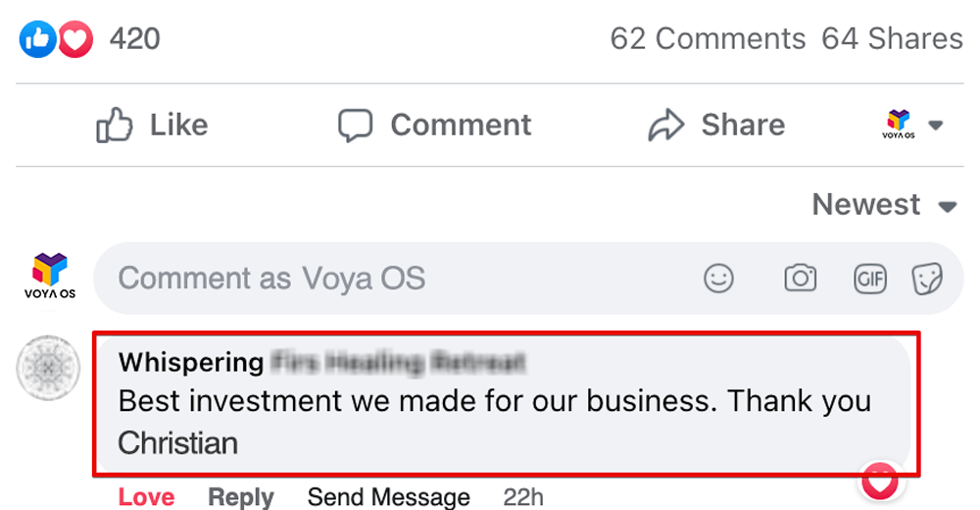The width and height of the screenshot is (980, 510).
Task: Click the heart reaction on the comment bubble
Action: click(x=880, y=482)
